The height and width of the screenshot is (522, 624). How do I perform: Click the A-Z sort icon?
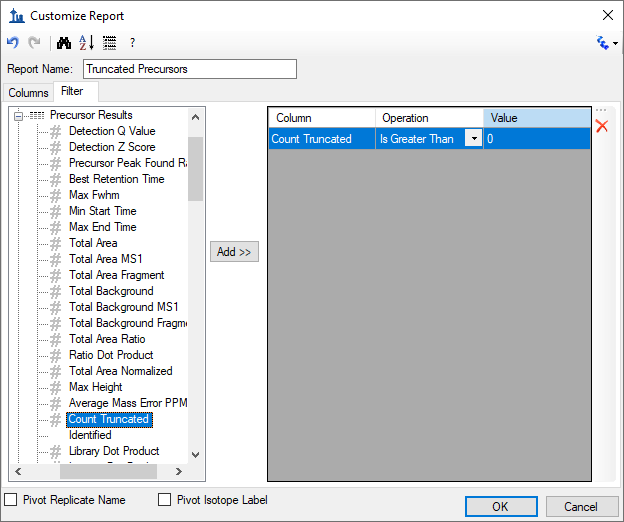87,43
